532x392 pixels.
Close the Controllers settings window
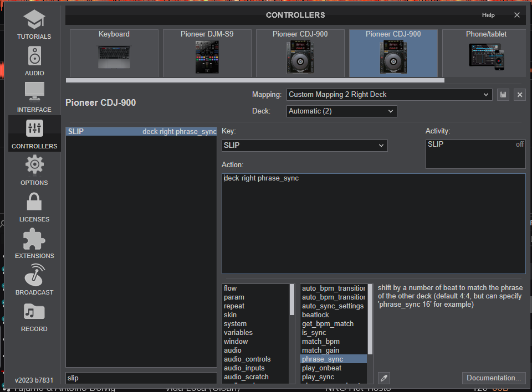coord(516,16)
